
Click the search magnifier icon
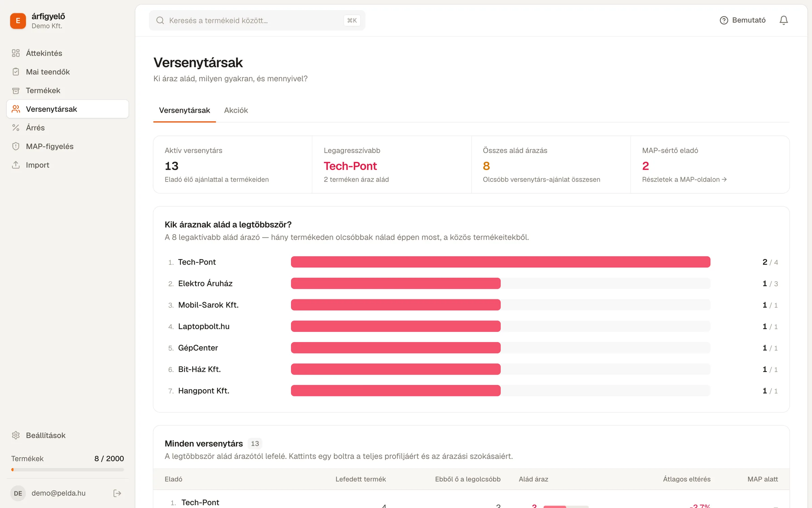click(160, 20)
